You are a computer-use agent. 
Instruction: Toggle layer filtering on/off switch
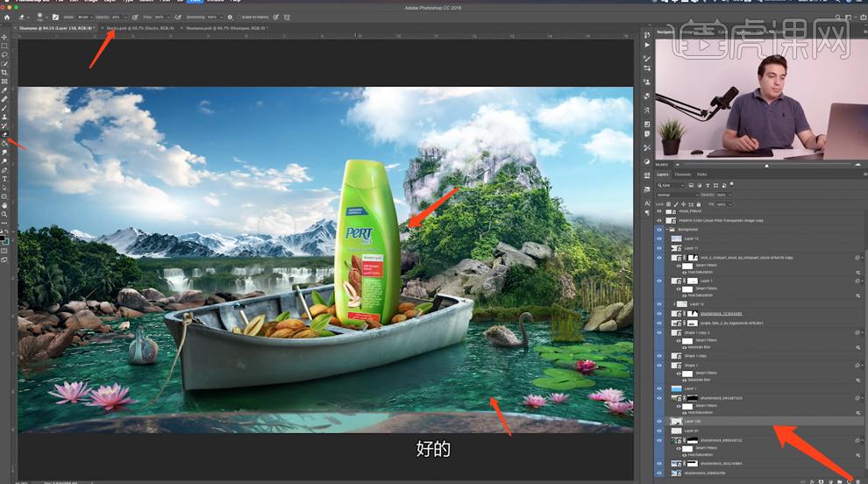[731, 184]
